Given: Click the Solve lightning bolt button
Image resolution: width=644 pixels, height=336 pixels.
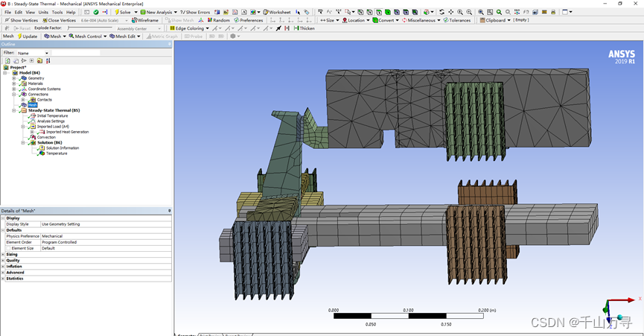Looking at the screenshot, I should click(122, 12).
